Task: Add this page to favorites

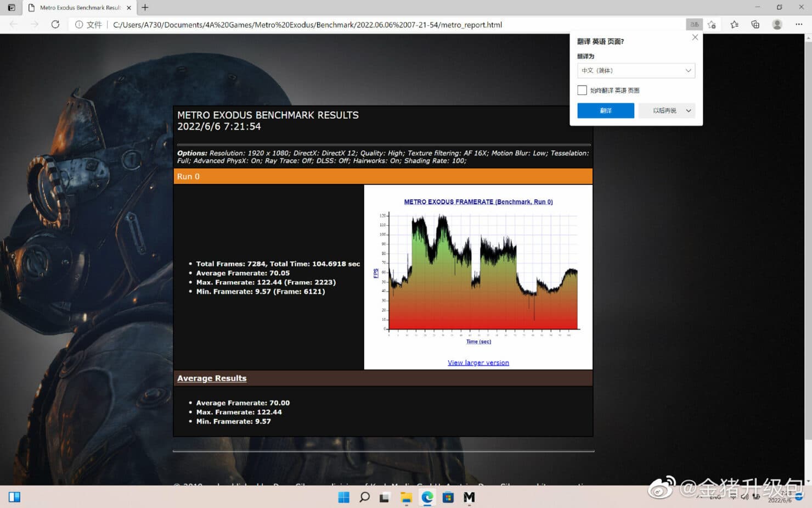Action: 712,25
